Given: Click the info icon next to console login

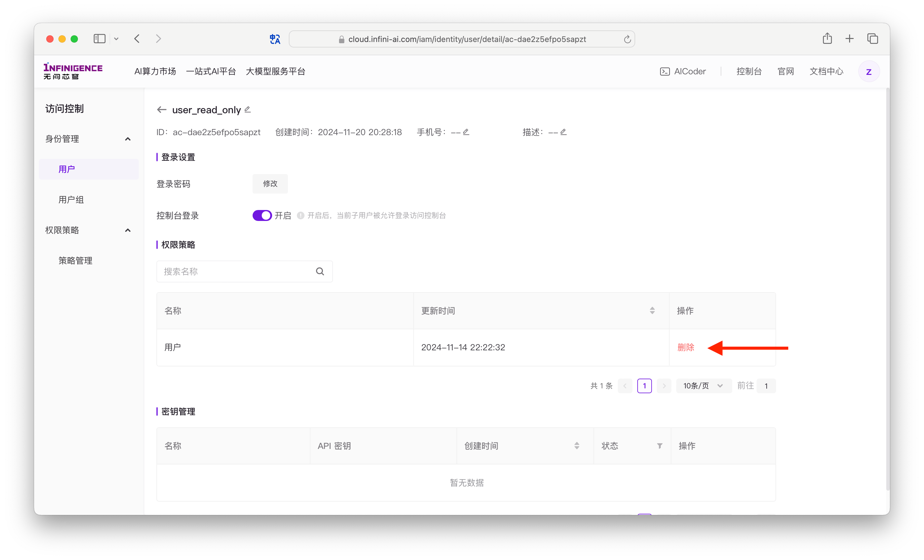Looking at the screenshot, I should (x=300, y=215).
